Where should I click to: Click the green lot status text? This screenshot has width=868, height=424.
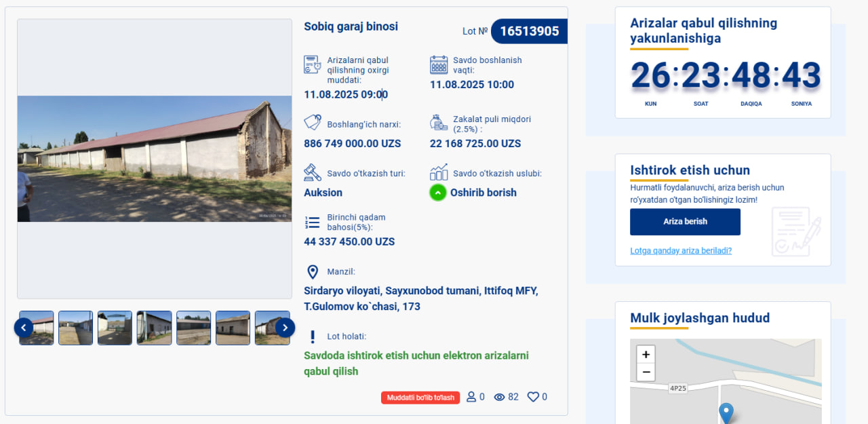pyautogui.click(x=416, y=364)
